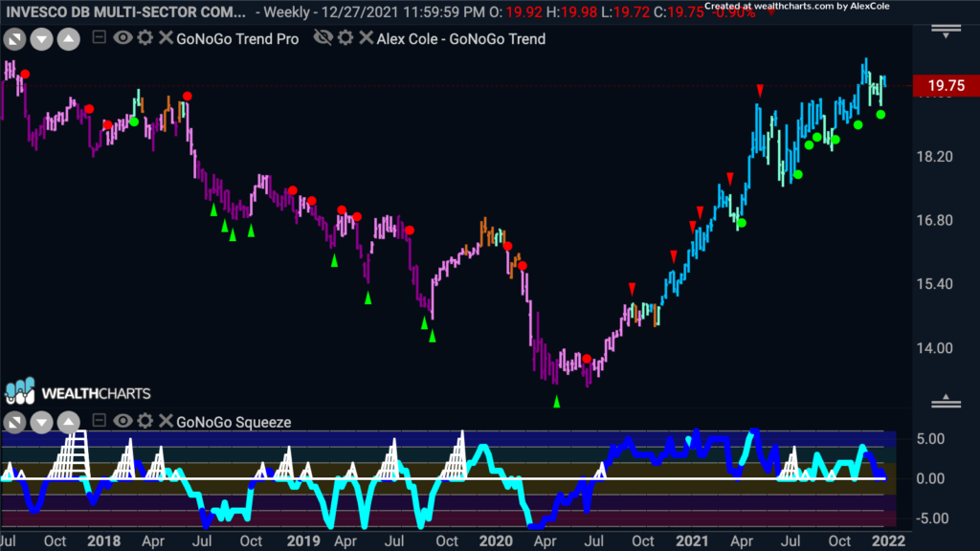980x551 pixels.
Task: Click the 2020 label on time axis
Action: point(496,541)
